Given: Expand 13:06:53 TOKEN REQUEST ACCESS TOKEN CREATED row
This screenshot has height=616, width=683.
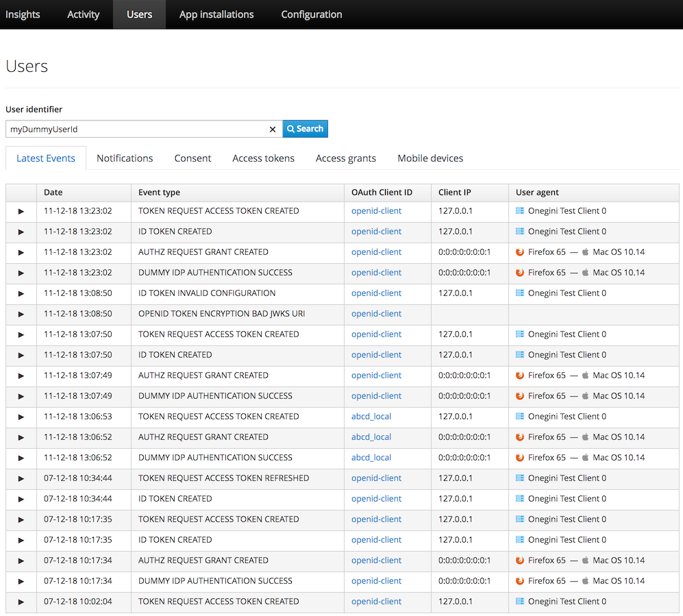Looking at the screenshot, I should coord(21,417).
